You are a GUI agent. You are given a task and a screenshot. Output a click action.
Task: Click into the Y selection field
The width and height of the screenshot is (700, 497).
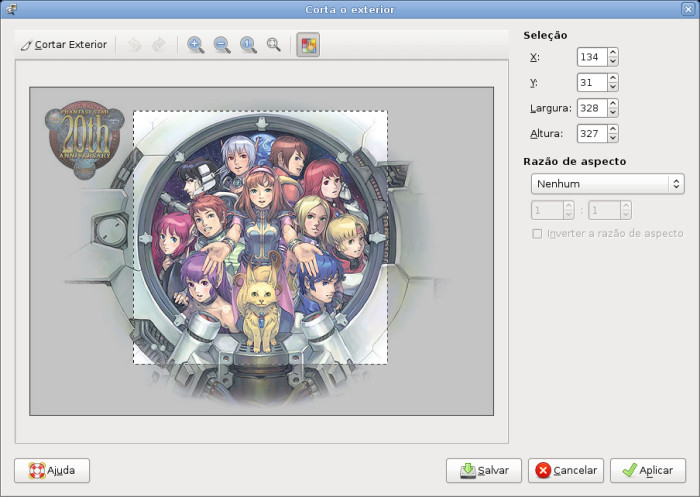coord(592,83)
